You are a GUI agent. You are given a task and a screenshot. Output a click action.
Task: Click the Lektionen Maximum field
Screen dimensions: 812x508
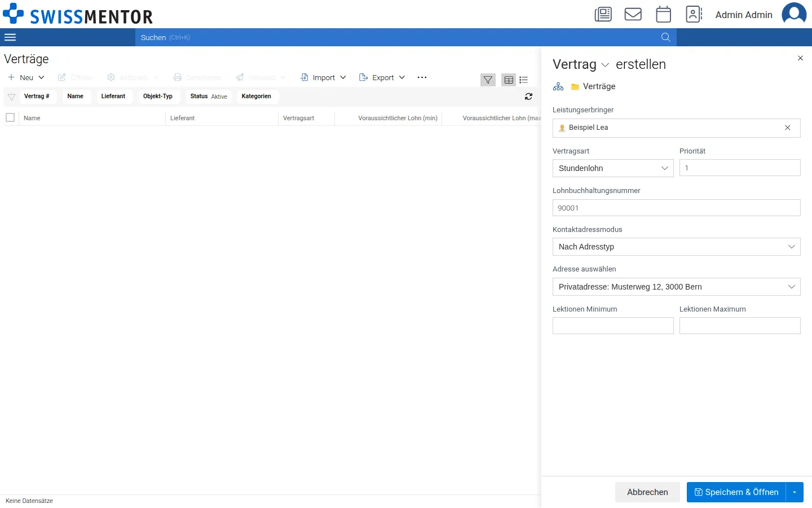pos(740,326)
